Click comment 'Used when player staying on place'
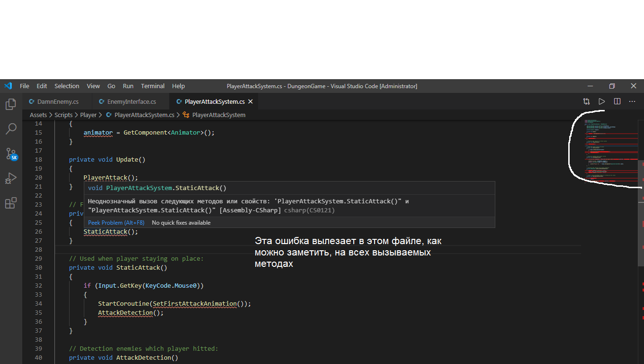The height and width of the screenshot is (364, 644). click(136, 259)
